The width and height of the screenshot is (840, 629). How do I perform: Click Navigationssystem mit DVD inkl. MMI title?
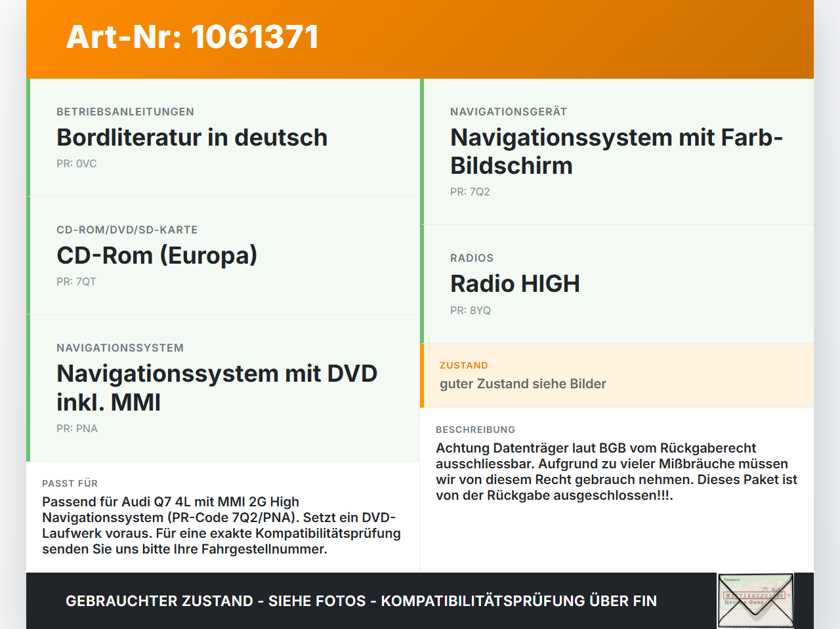click(x=217, y=388)
